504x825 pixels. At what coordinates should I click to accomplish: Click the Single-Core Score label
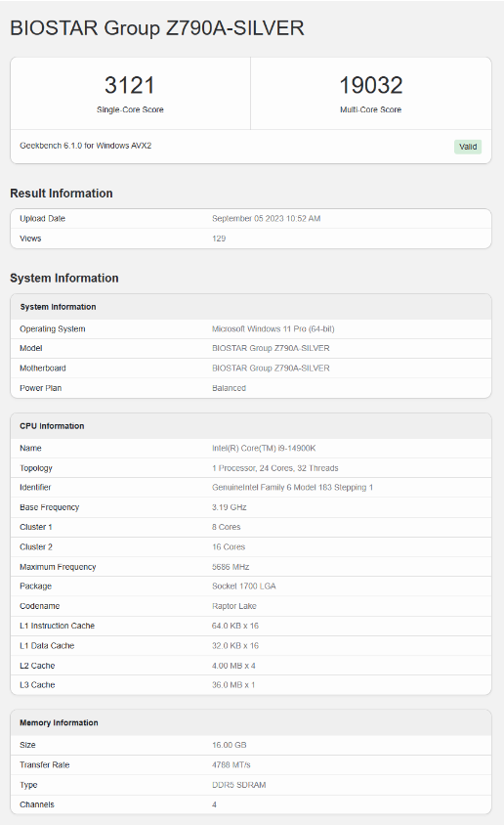(x=130, y=109)
